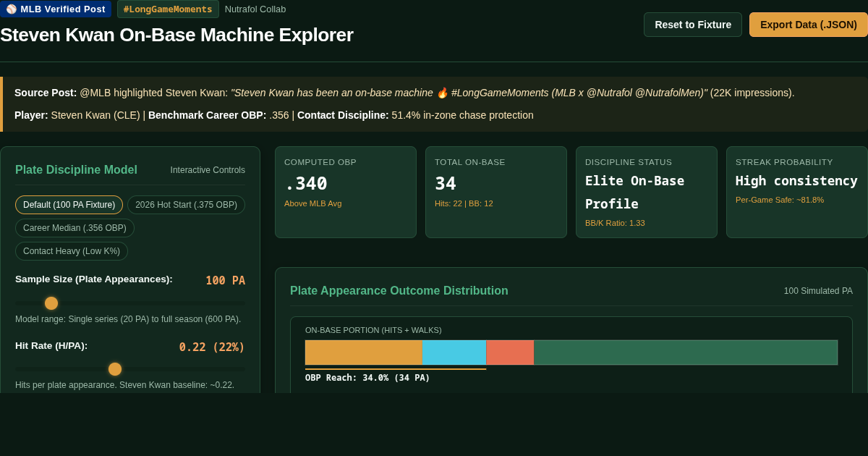Select the orange hits segment of outcome bar
Viewport: 868px width, 456px height.
tap(363, 352)
